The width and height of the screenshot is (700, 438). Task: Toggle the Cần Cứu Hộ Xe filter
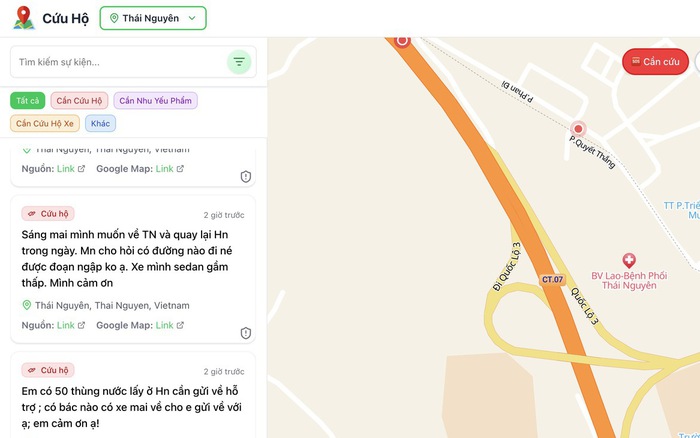pyautogui.click(x=45, y=123)
